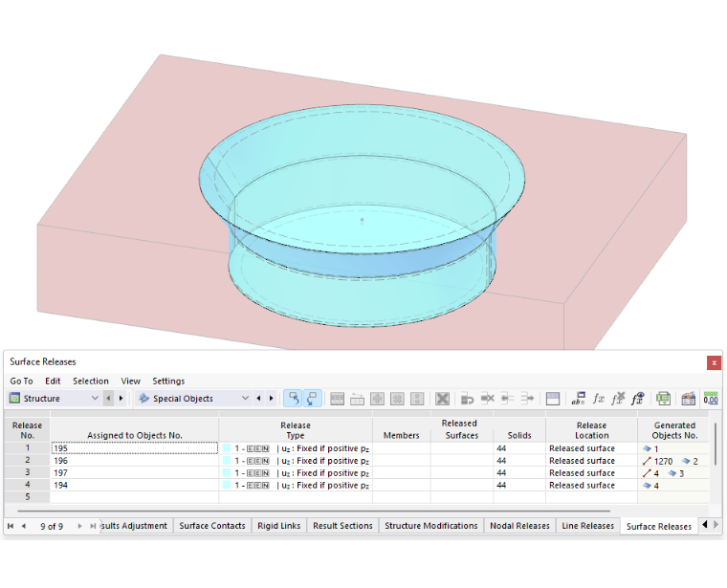Click the release type color swatch in row 3
The width and height of the screenshot is (727, 588).
[x=227, y=472]
